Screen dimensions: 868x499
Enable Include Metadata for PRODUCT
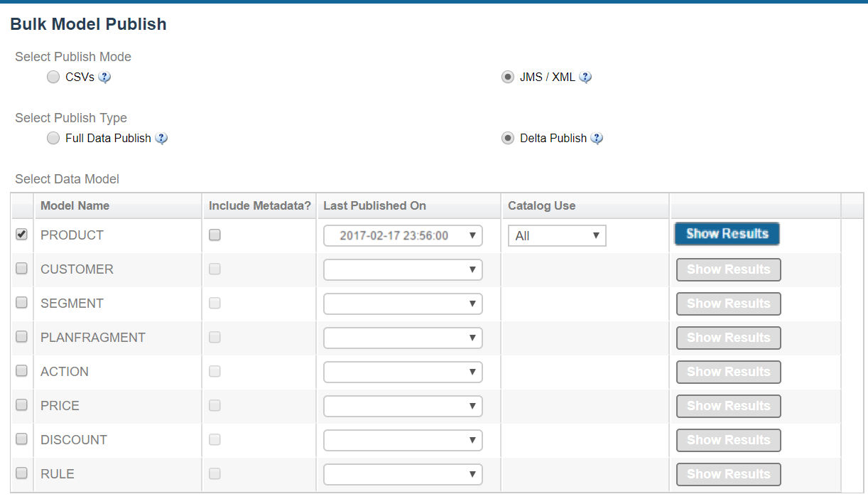coord(215,235)
